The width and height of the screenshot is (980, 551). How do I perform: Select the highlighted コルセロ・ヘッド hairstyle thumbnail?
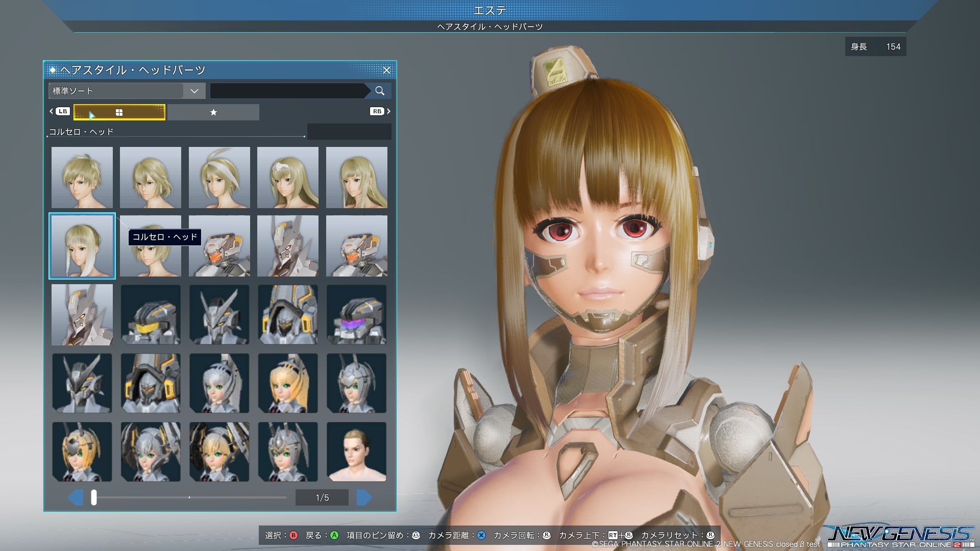coord(82,246)
